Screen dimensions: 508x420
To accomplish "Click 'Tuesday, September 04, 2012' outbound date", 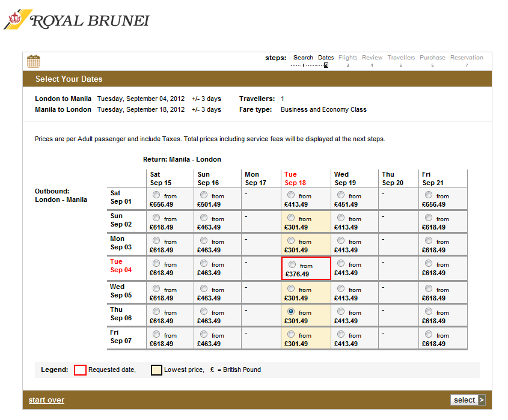I will coord(141,99).
